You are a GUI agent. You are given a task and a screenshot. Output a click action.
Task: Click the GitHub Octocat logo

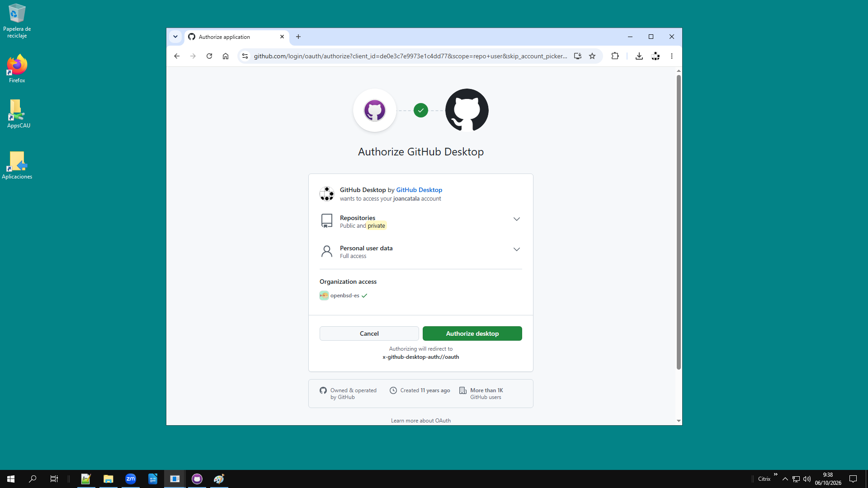coord(467,110)
